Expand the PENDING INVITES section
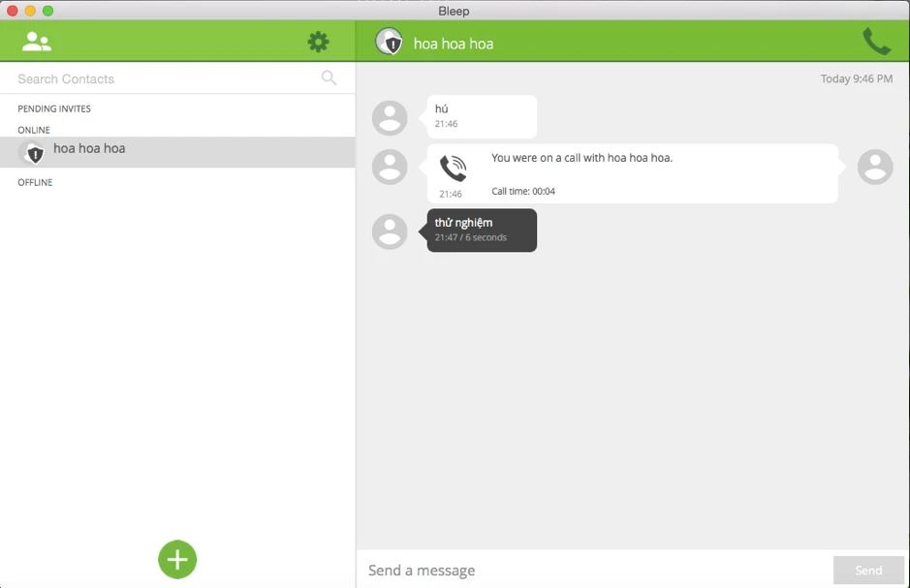This screenshot has width=910, height=588. click(x=54, y=108)
